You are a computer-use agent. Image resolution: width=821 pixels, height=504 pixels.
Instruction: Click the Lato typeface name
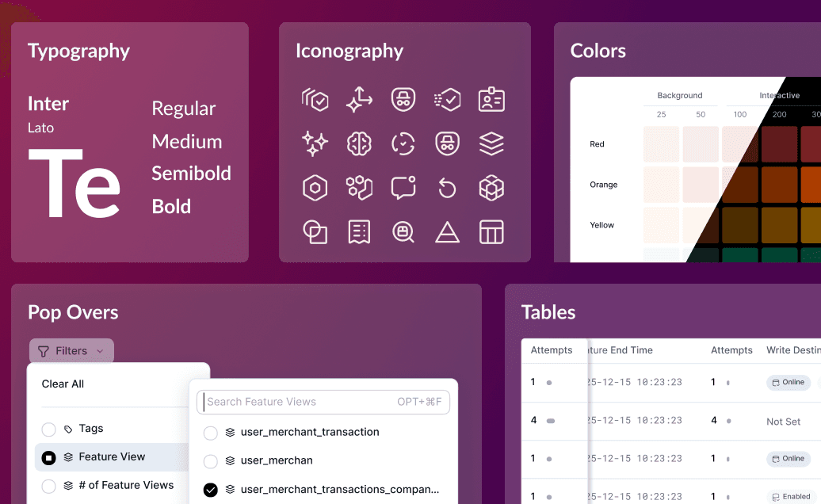41,128
